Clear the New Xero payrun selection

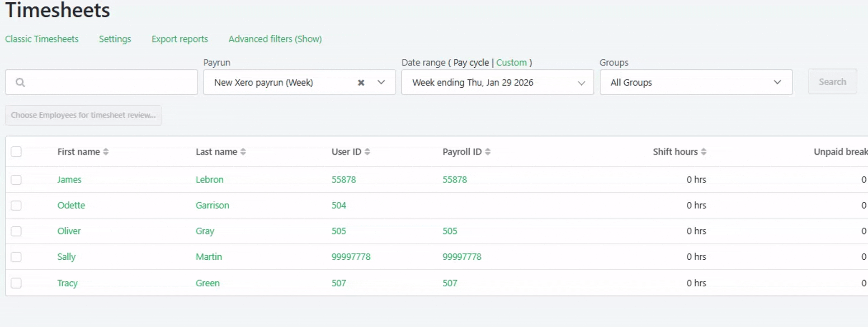[x=361, y=83]
